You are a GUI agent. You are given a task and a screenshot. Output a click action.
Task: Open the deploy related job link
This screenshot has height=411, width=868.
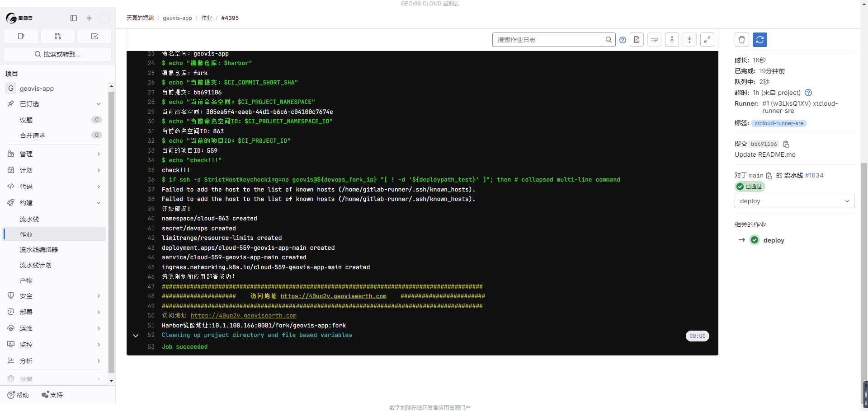click(774, 240)
